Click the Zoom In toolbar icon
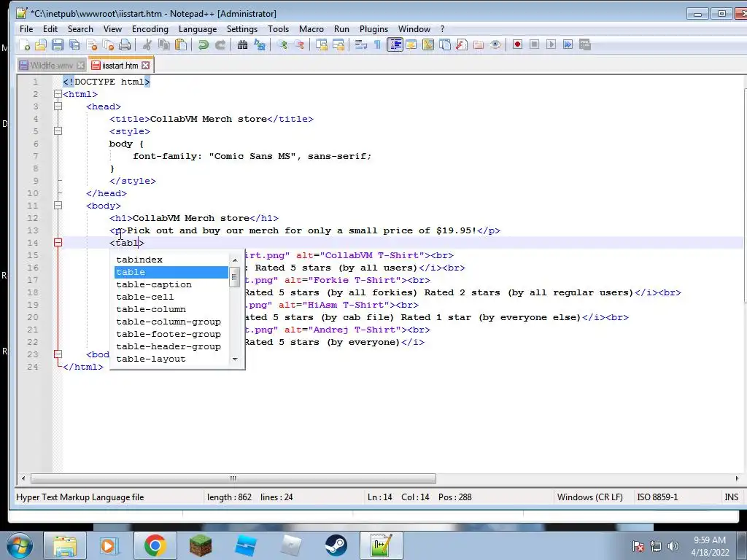This screenshot has width=747, height=560. (282, 44)
